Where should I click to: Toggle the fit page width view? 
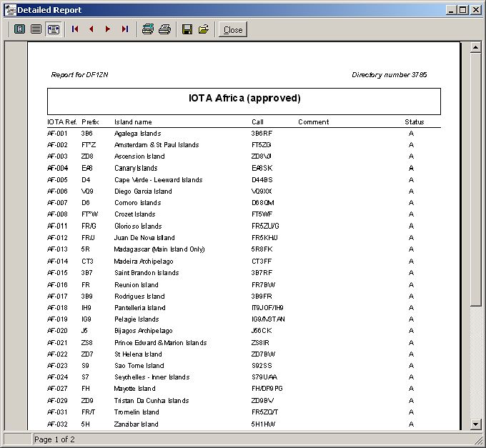click(54, 29)
